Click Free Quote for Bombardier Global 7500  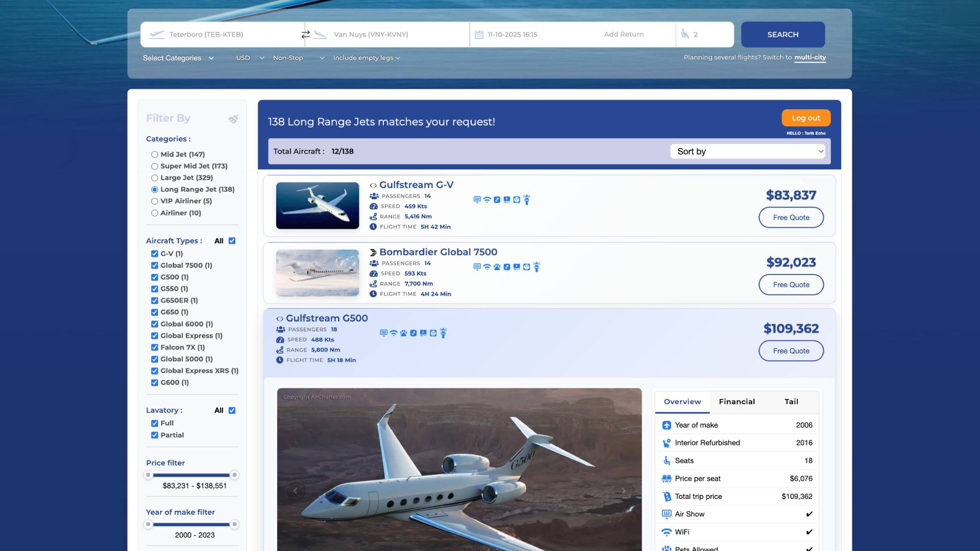point(791,285)
